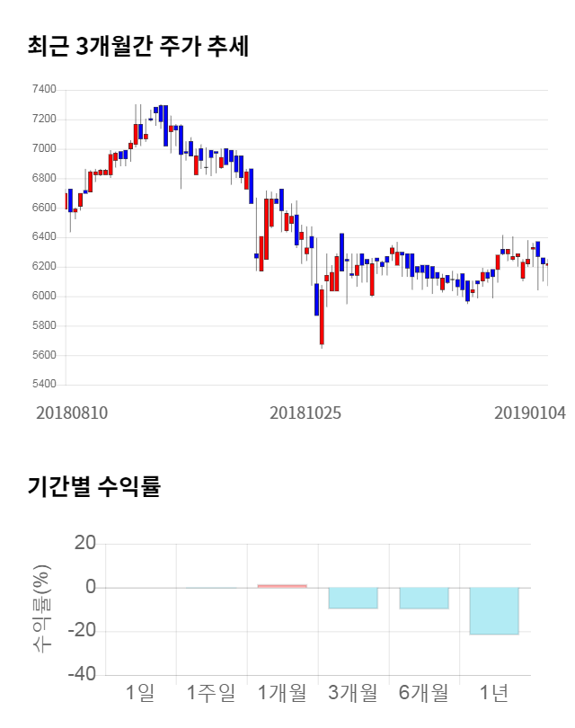Select the 20181025 middle date label
Screen dimensions: 575x728
306,413
